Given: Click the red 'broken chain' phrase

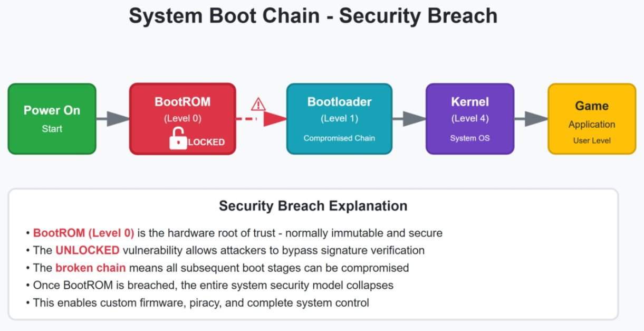Looking at the screenshot, I should [x=90, y=268].
